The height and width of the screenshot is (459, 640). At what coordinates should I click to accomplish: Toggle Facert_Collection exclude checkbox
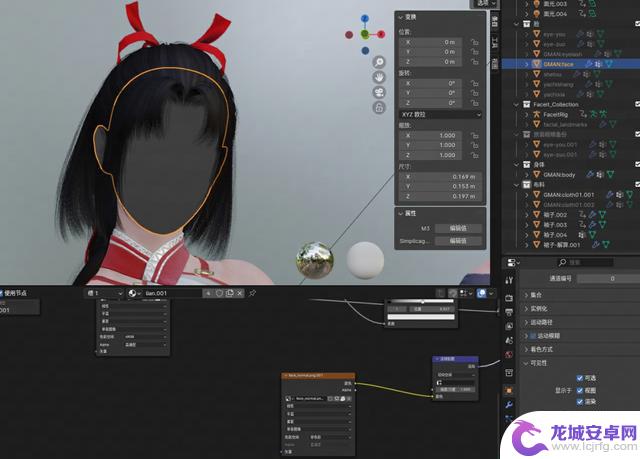coord(637,104)
